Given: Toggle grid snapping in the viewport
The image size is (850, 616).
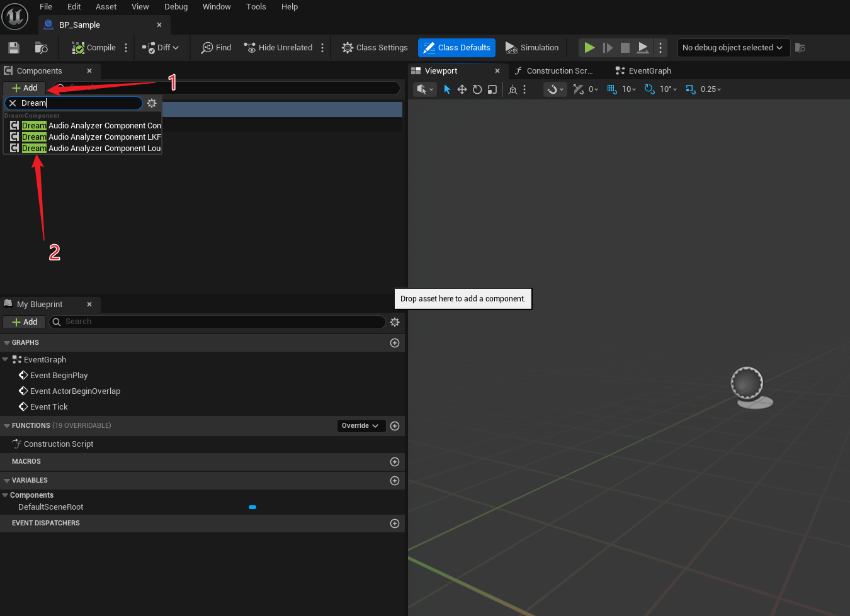Looking at the screenshot, I should click(611, 89).
